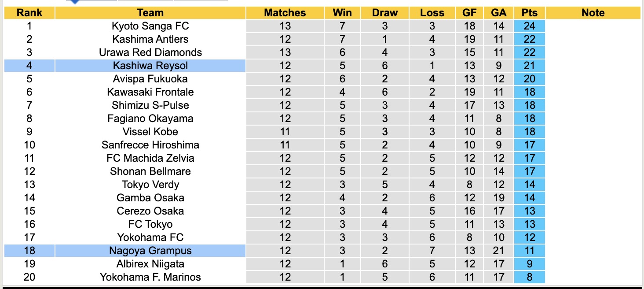Click the Team column header
This screenshot has width=644, height=289.
point(150,13)
